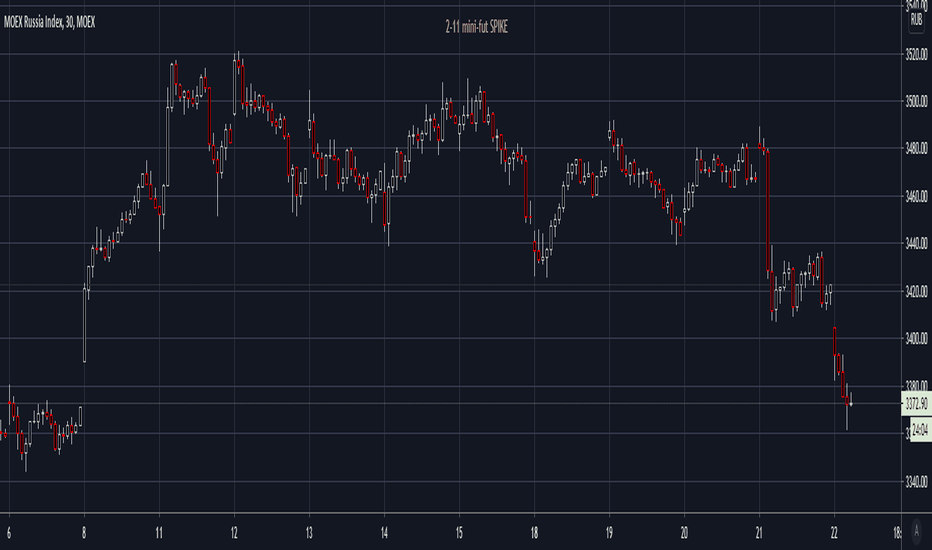The width and height of the screenshot is (932, 550).
Task: Click the 3440.00 price axis label
Action: pos(916,243)
